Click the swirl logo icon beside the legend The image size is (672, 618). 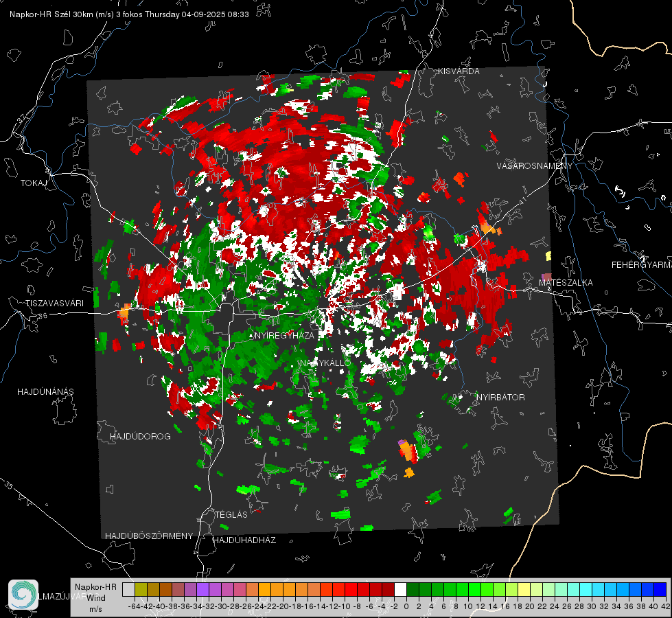tap(23, 595)
